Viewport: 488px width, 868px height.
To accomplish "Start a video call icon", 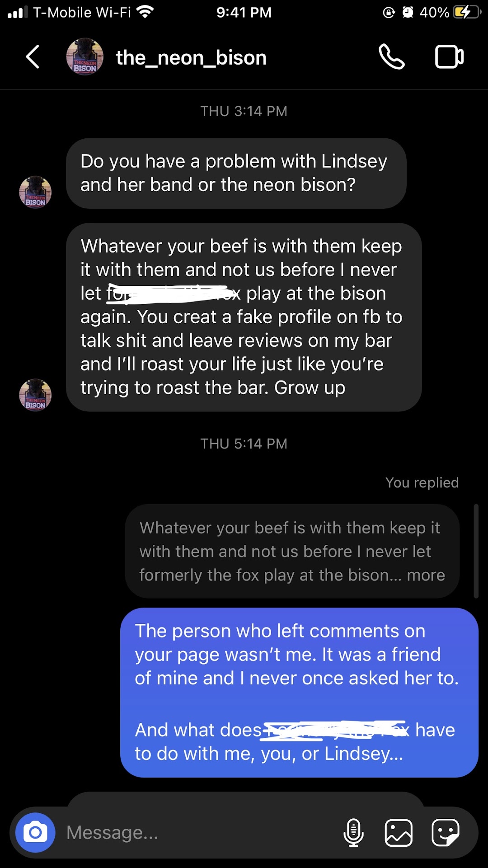I will 449,57.
